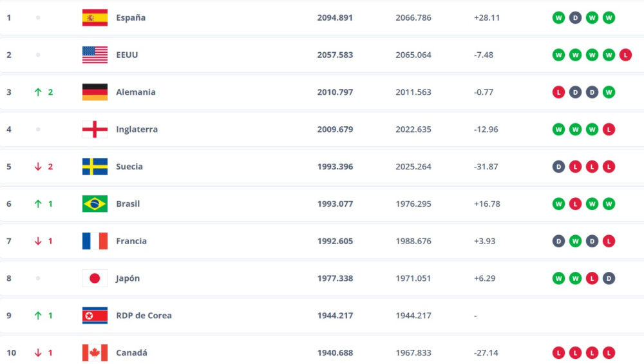Select the Canadá row in the ranking
The width and height of the screenshot is (644, 364).
[322, 353]
